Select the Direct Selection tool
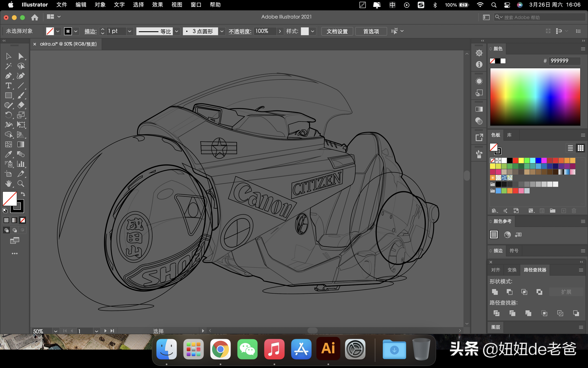The height and width of the screenshot is (368, 588). 21,56
